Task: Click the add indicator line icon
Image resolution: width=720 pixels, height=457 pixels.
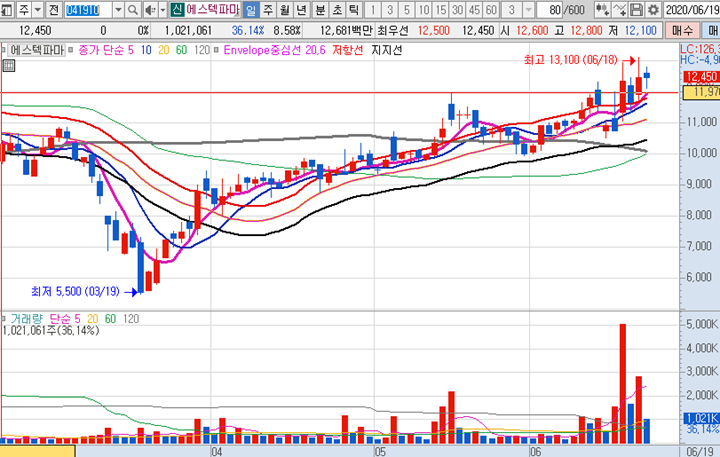Action: pos(619,9)
